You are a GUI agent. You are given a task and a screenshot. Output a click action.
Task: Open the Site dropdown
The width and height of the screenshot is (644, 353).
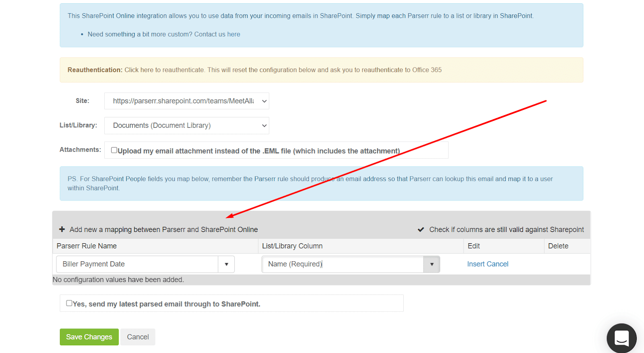tap(187, 101)
